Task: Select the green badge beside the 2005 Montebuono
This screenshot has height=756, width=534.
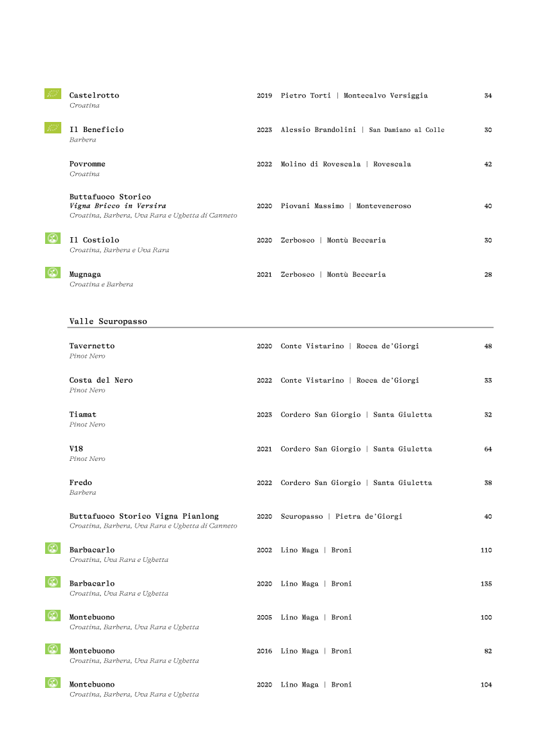Action: pos(53,615)
